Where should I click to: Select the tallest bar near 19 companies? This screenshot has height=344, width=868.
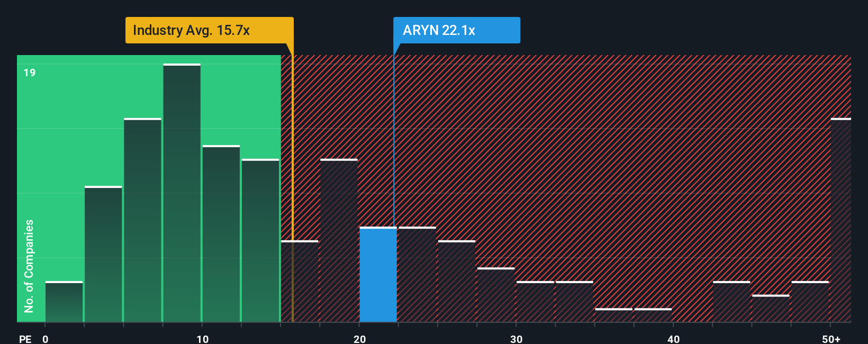coord(182,193)
